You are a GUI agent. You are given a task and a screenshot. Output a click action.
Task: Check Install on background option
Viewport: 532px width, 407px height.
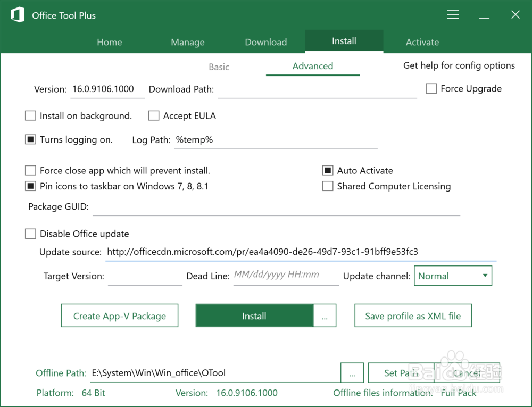(30, 115)
